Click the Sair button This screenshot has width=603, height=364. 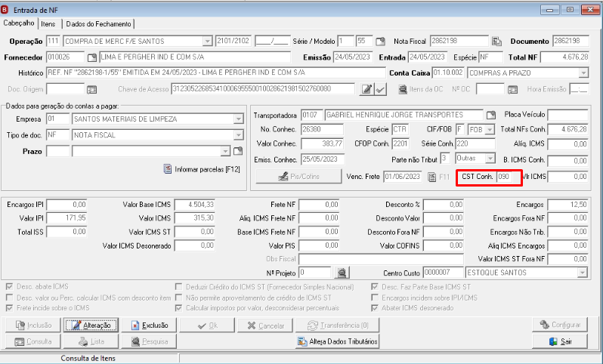tap(559, 341)
